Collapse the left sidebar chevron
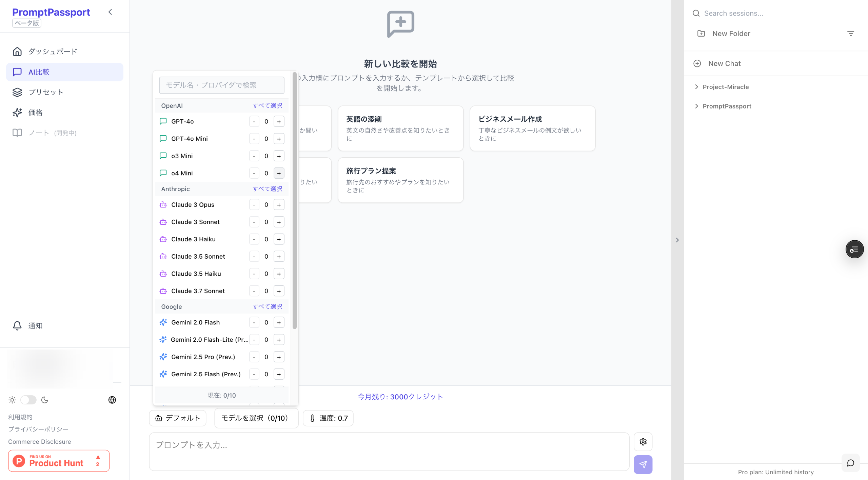The image size is (868, 480). click(110, 12)
